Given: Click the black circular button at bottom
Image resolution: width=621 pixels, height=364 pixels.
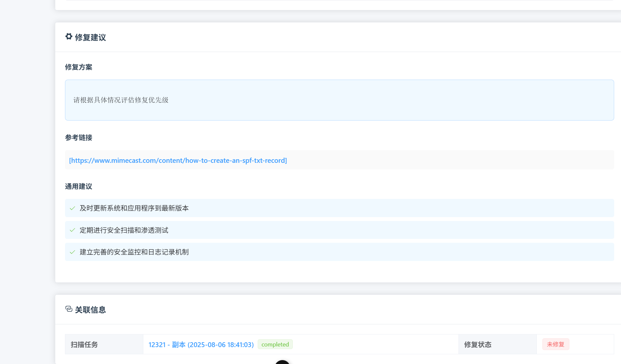Looking at the screenshot, I should [x=282, y=362].
